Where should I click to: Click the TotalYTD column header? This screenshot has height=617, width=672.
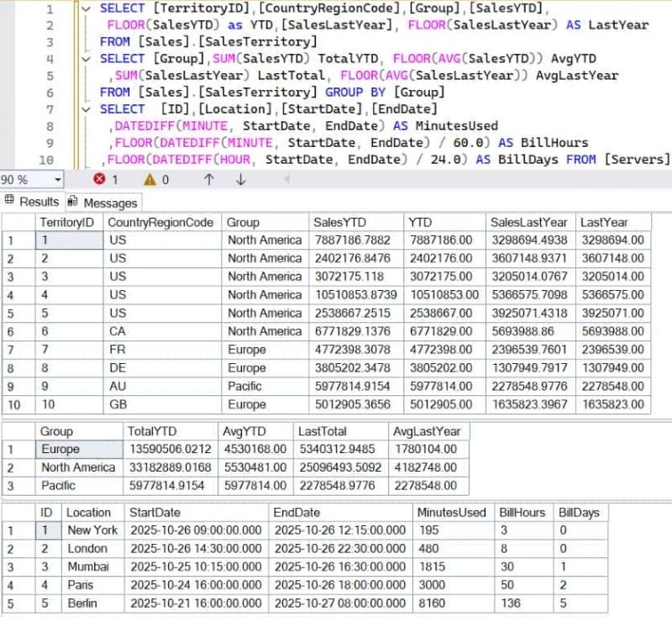tap(171, 431)
